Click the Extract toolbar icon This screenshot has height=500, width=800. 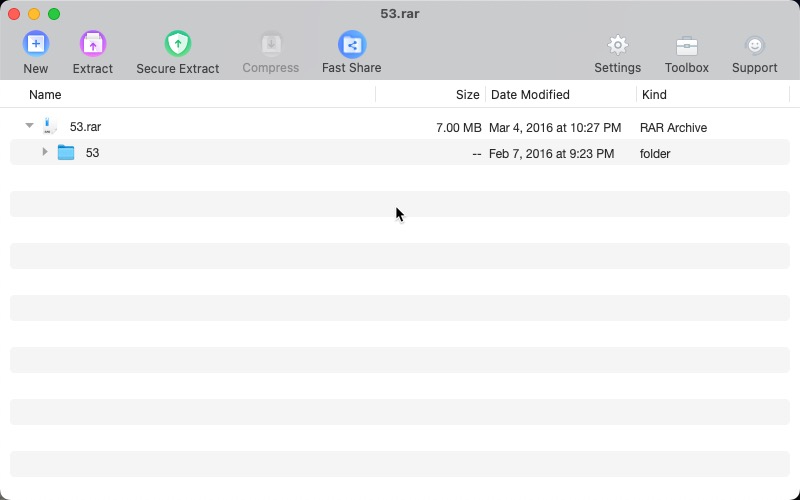tap(92, 44)
